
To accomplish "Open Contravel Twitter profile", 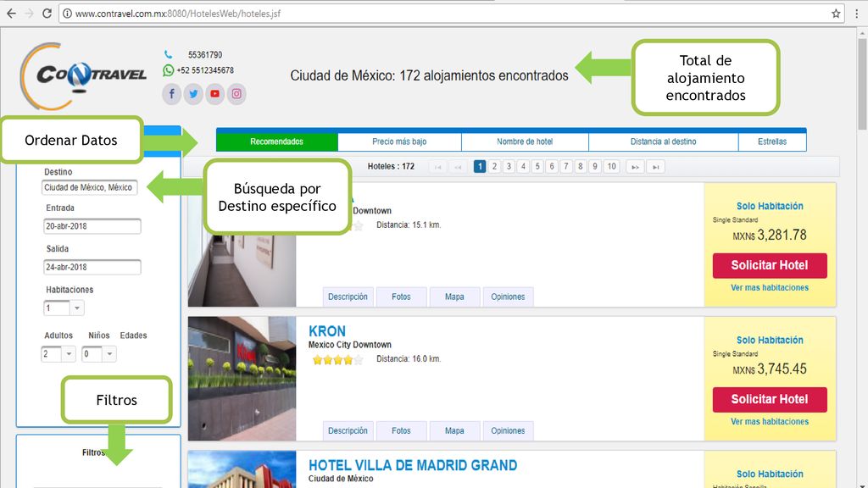I will 193,93.
